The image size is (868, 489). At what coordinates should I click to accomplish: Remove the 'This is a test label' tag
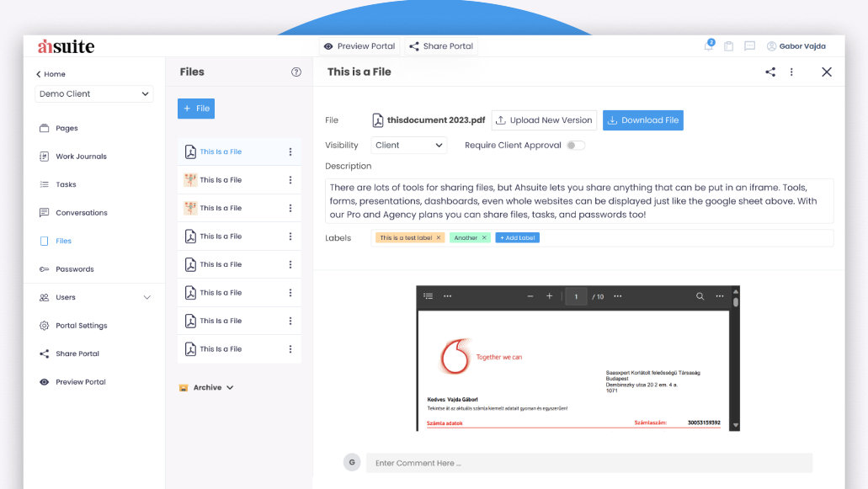(439, 238)
